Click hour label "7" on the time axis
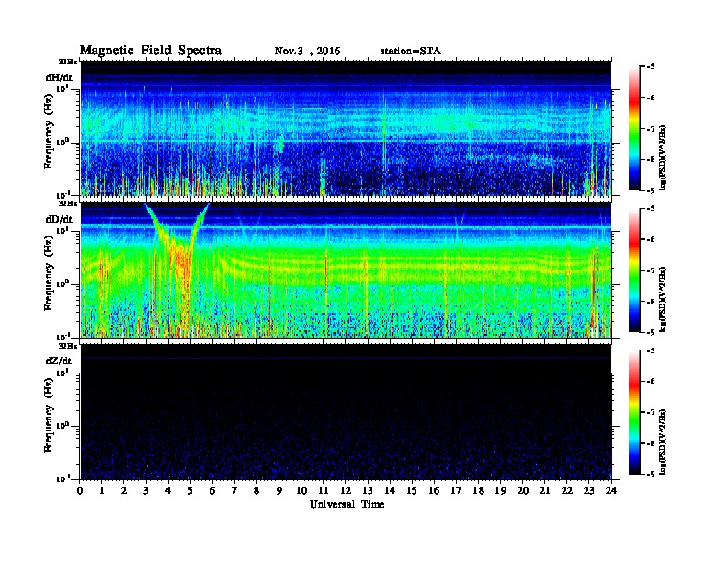Image resolution: width=728 pixels, height=563 pixels. (234, 491)
